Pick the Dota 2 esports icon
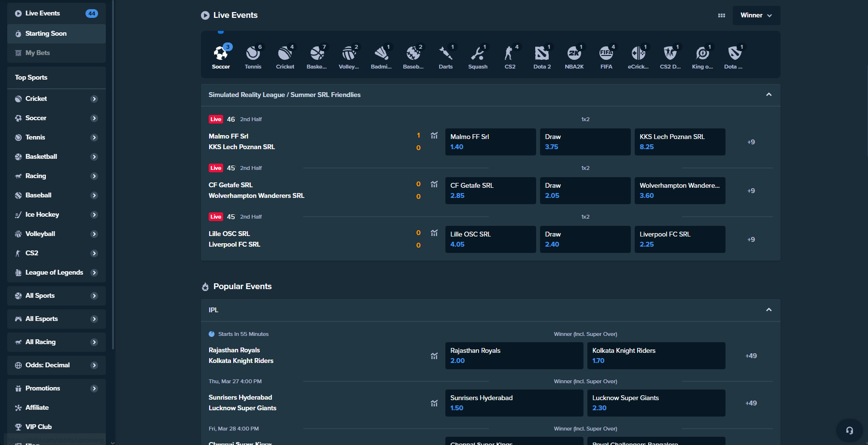Image resolution: width=868 pixels, height=445 pixels. point(542,57)
